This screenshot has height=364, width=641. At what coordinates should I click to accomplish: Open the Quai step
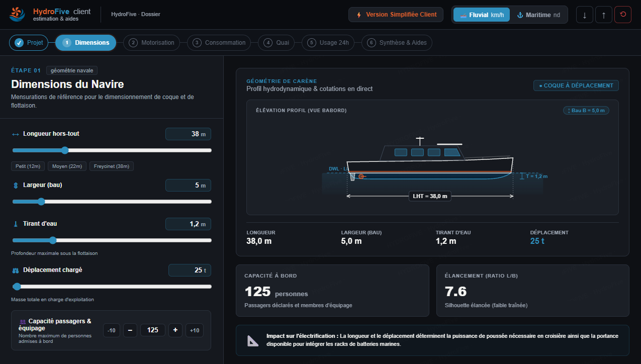click(x=276, y=43)
